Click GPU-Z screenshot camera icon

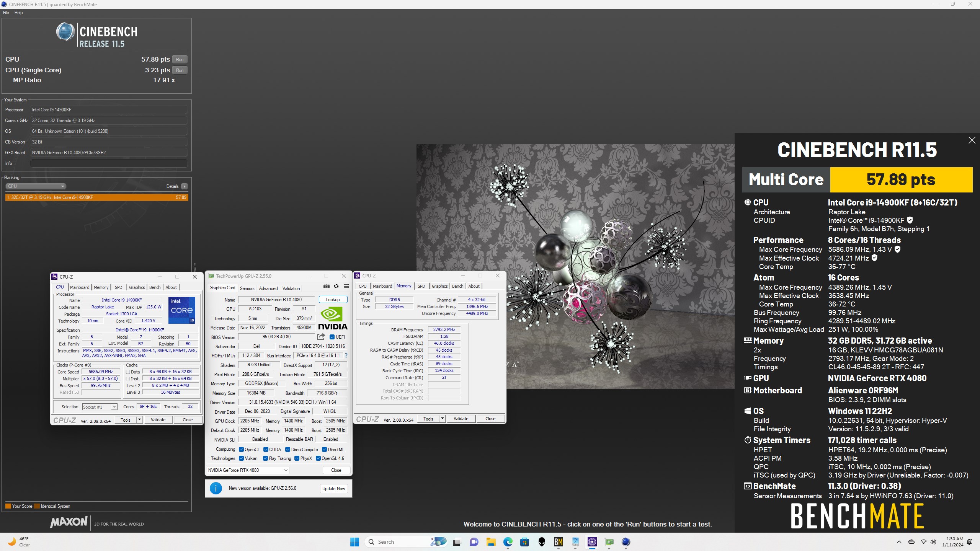click(x=326, y=286)
